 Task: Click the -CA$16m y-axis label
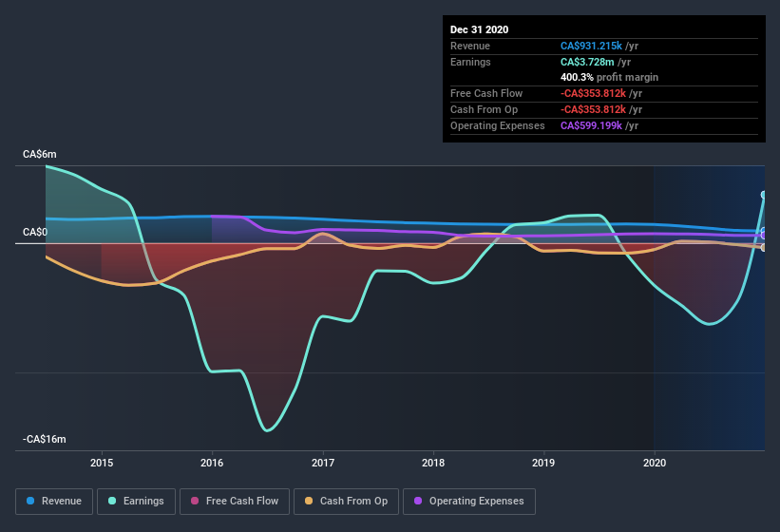click(45, 440)
